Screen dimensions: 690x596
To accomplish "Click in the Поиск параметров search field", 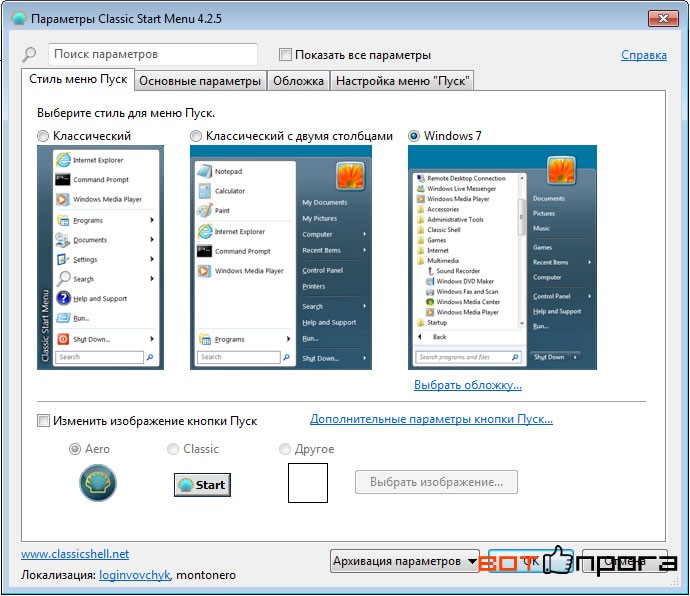I will (x=153, y=54).
